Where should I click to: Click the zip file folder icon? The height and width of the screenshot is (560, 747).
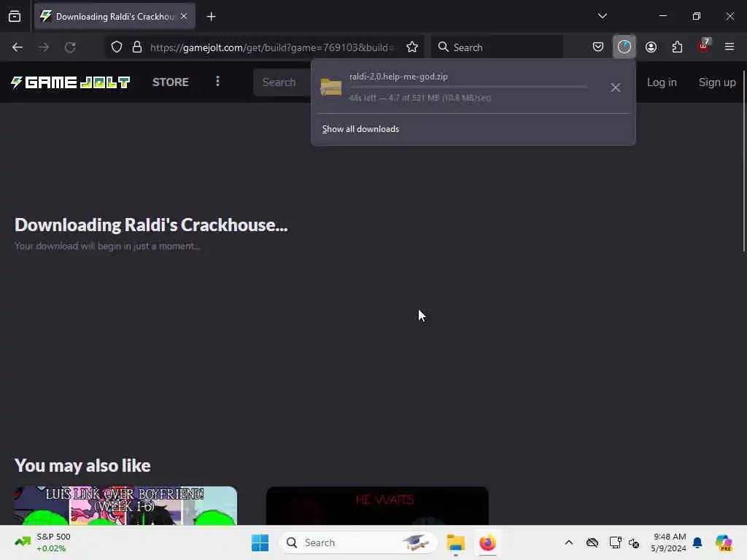[x=331, y=87]
